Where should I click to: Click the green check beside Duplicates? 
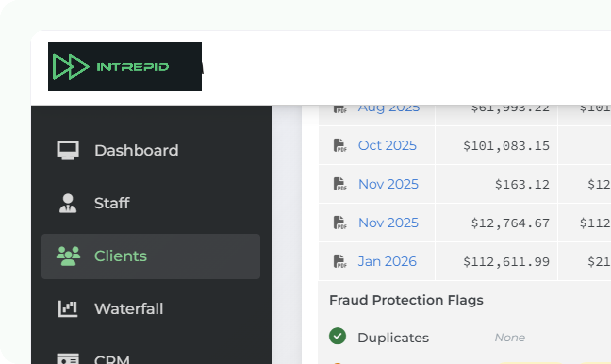[x=337, y=336]
